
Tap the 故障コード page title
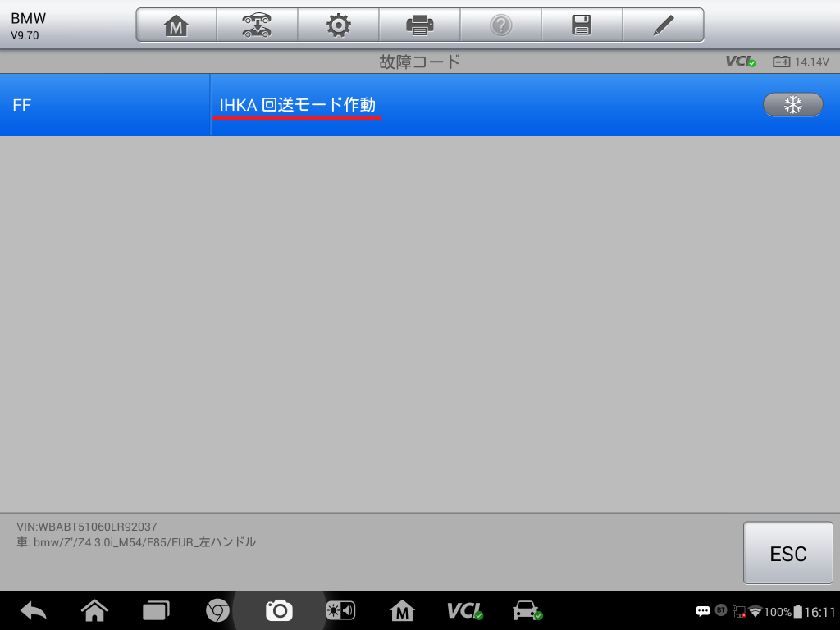419,62
